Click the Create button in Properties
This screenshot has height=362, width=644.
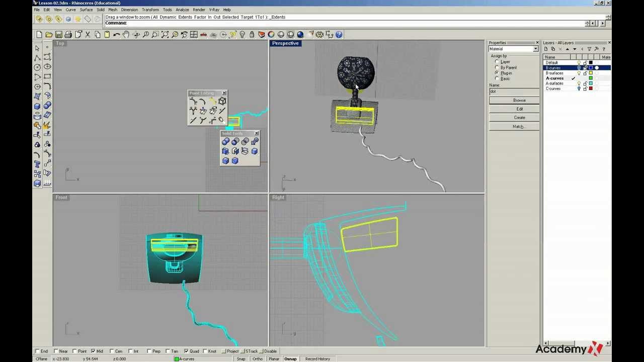point(514,118)
